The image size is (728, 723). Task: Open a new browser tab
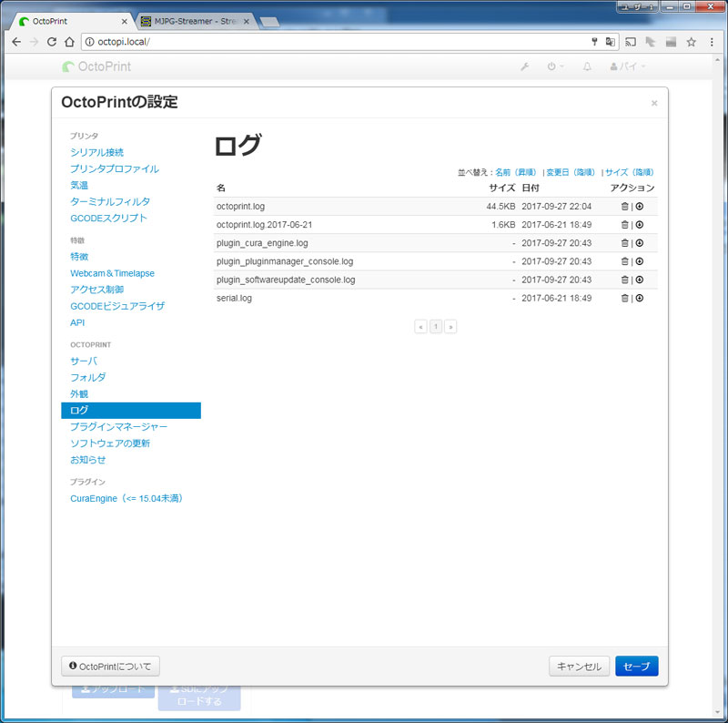269,22
